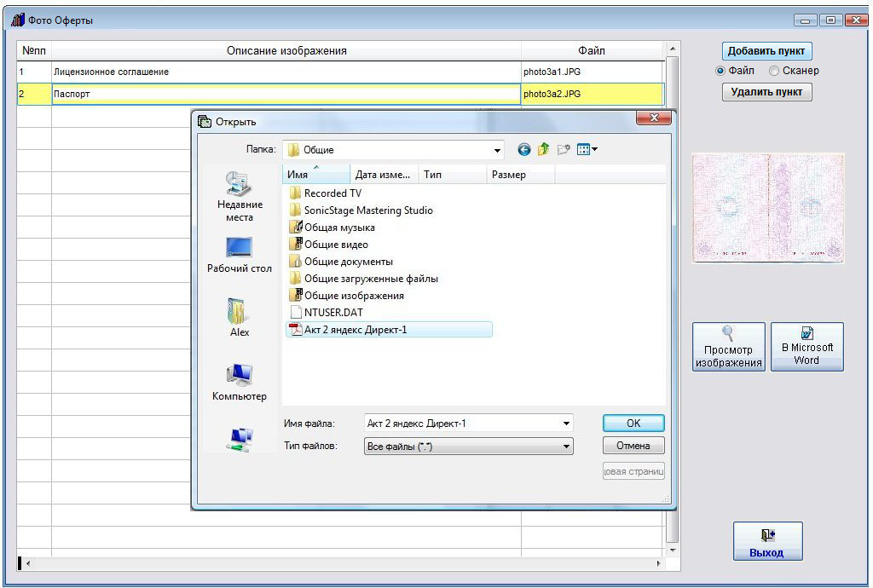This screenshot has height=588, width=873.
Task: Select cell Лицензионное соглашение
Action: (x=286, y=72)
